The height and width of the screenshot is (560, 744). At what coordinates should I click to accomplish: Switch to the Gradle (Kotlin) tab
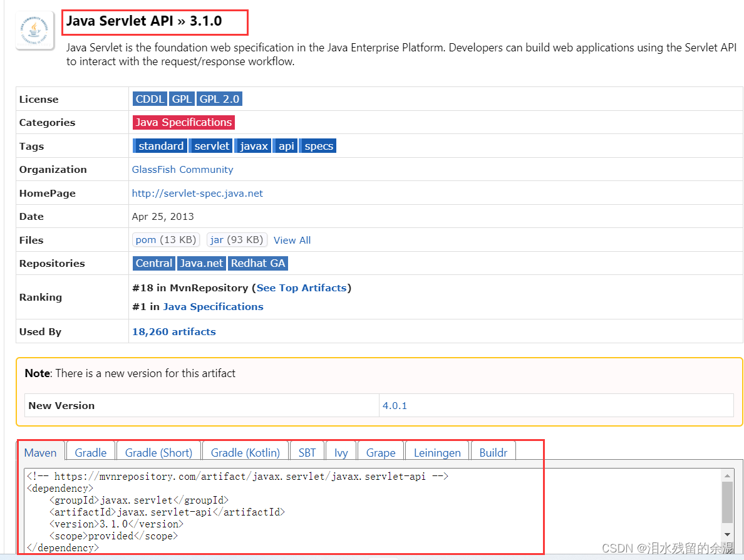245,452
